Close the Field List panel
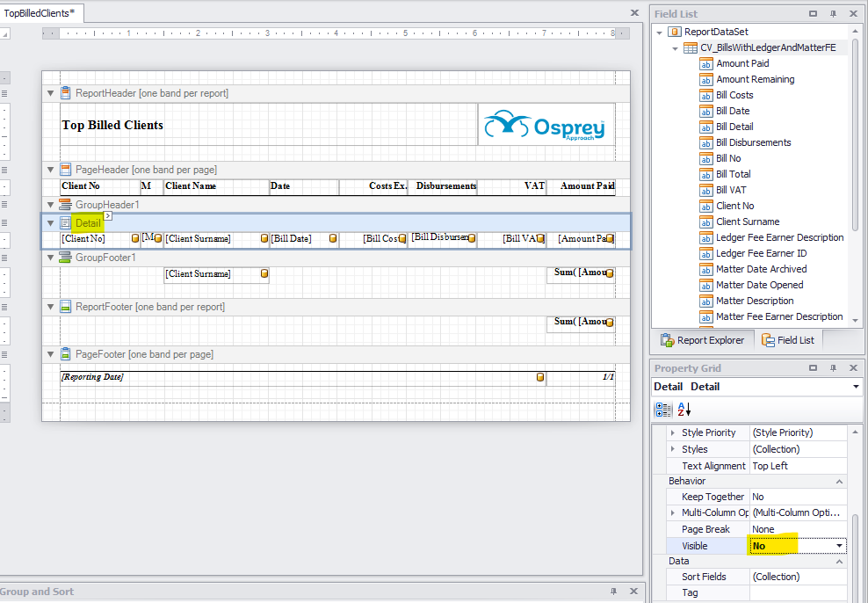This screenshot has height=603, width=868. click(853, 14)
